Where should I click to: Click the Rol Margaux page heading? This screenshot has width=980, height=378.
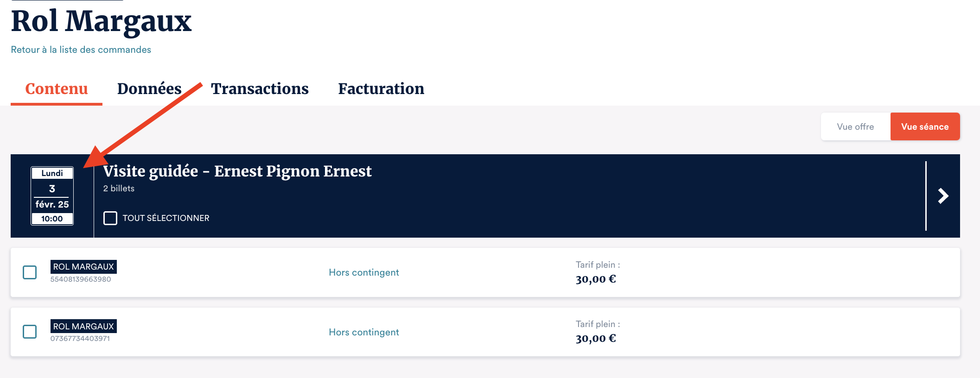[101, 21]
